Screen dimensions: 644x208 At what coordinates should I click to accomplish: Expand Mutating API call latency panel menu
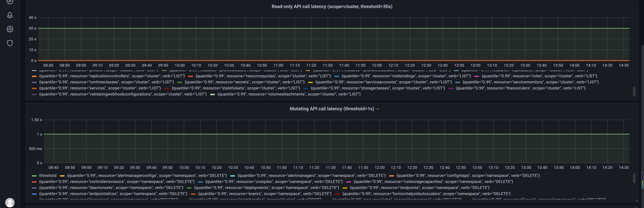pyautogui.click(x=378, y=109)
